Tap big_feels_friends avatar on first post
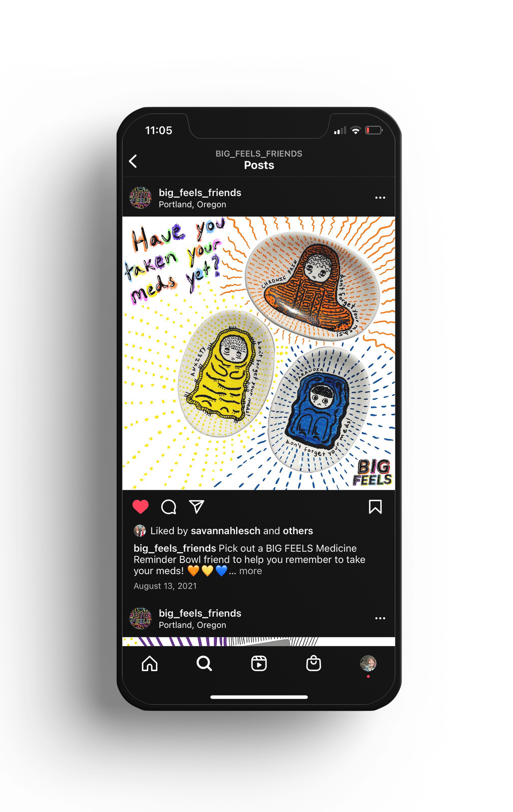513x812 pixels. (140, 198)
